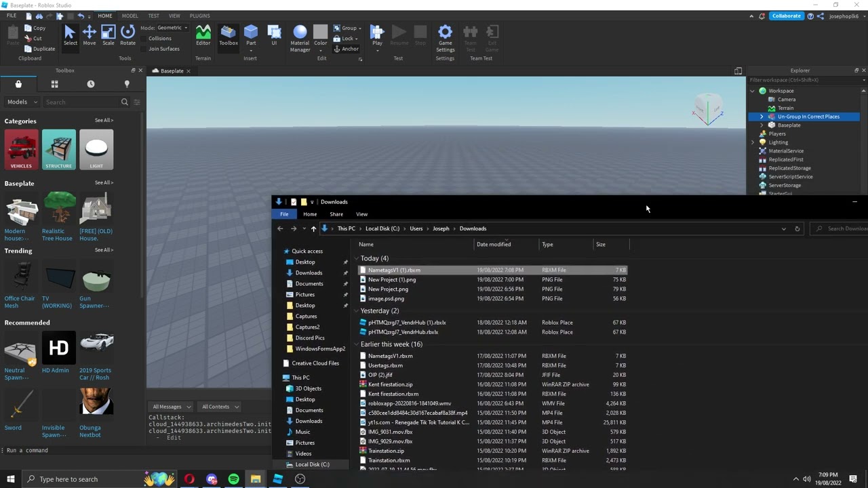Expand Un-Group In Correct Places node
This screenshot has height=488, width=868.
point(762,117)
